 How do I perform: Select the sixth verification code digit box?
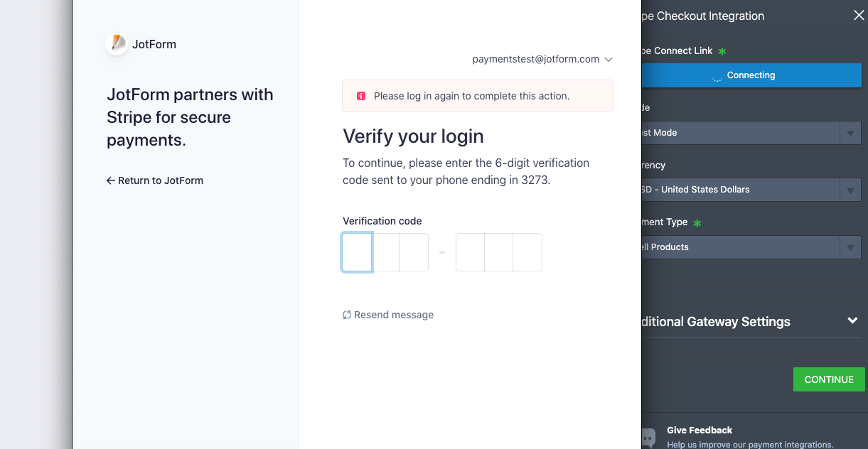click(x=527, y=252)
